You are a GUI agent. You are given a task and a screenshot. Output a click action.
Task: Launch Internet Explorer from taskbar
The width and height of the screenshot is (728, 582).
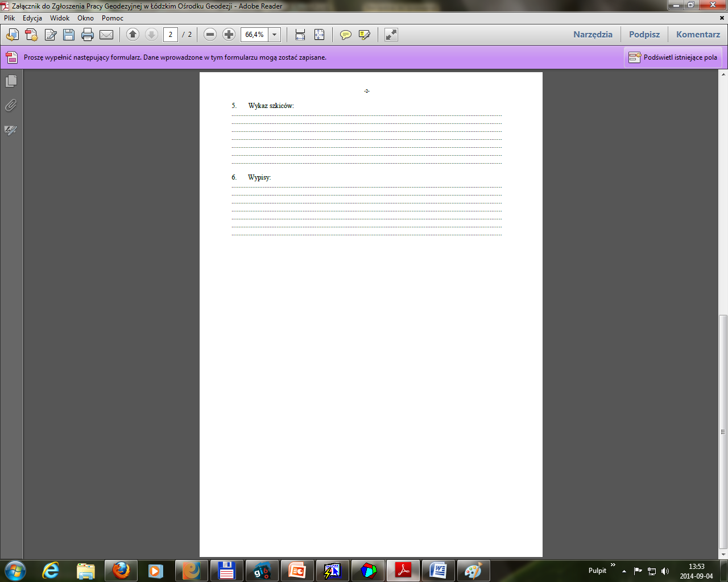[x=51, y=570]
